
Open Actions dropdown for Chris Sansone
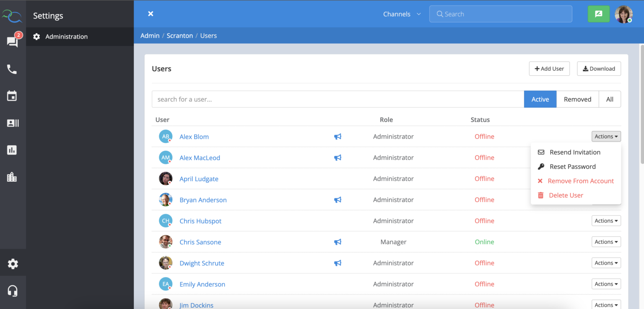click(x=606, y=242)
